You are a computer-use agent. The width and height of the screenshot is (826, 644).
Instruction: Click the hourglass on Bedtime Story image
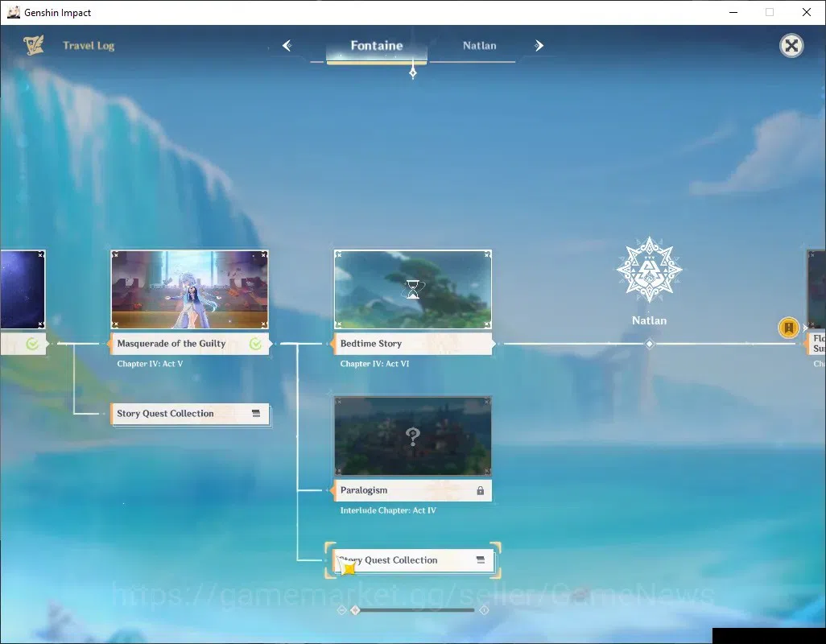(x=413, y=289)
